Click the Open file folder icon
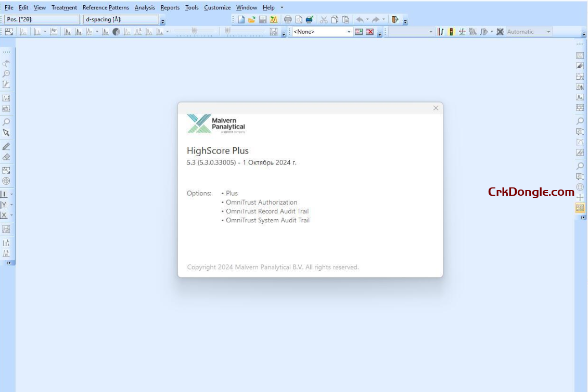This screenshot has width=588, height=392. pyautogui.click(x=252, y=20)
